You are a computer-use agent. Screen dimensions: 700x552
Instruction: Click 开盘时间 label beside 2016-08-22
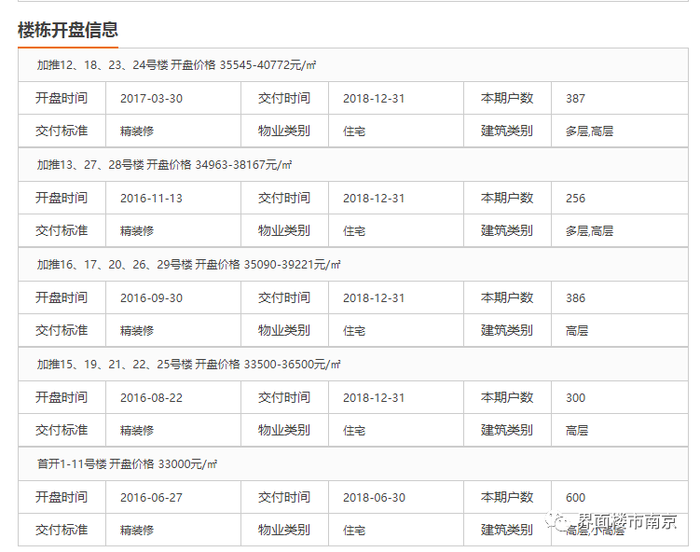pos(62,397)
